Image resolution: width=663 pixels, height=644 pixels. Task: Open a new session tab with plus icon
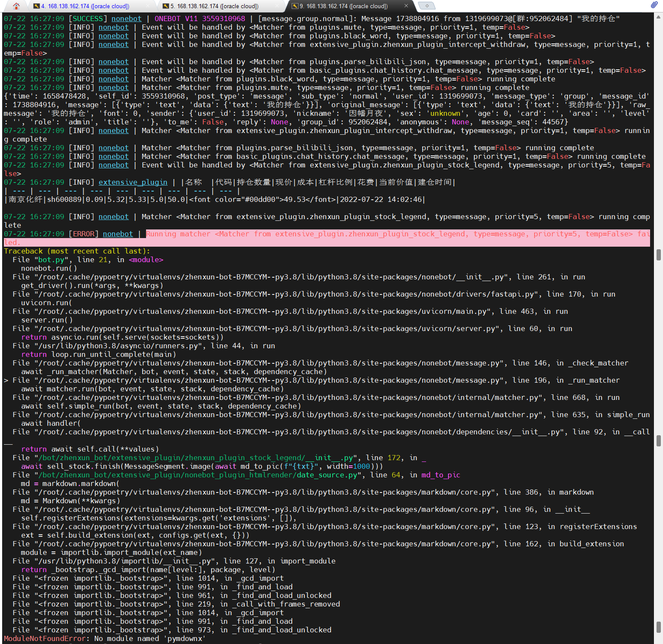[426, 6]
